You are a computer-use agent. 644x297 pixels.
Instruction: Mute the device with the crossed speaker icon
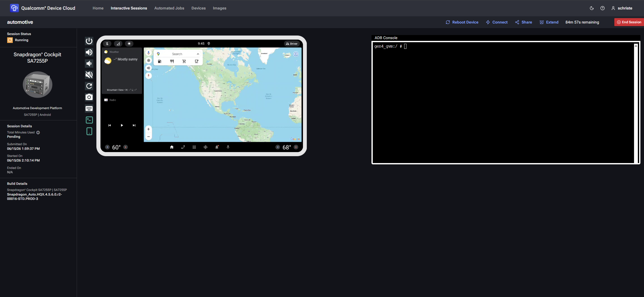click(x=89, y=75)
